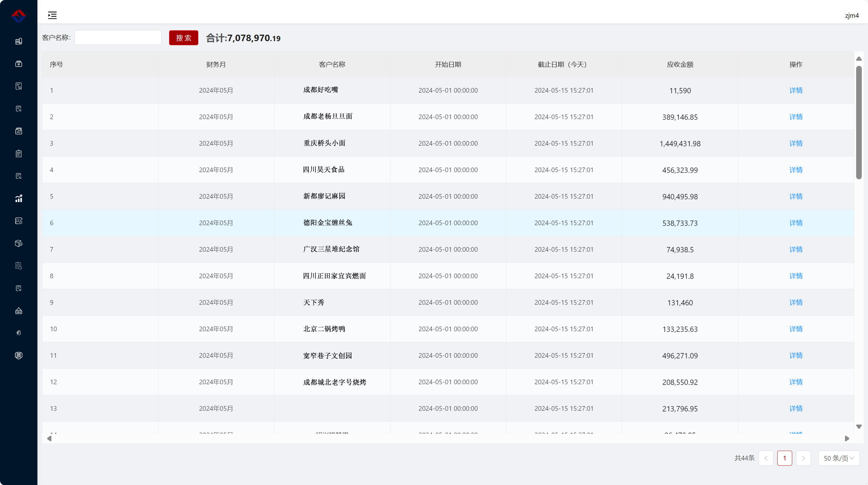
Task: Open 详情 for 天下秀
Action: [796, 302]
